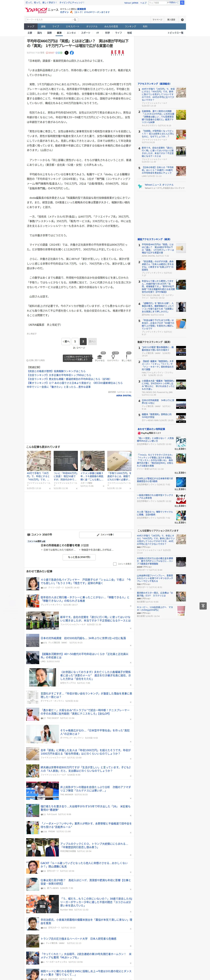Image resolution: width=210 pixels, height=980 pixels.
Task: Select the 国際 category
Action: [x=50, y=33]
